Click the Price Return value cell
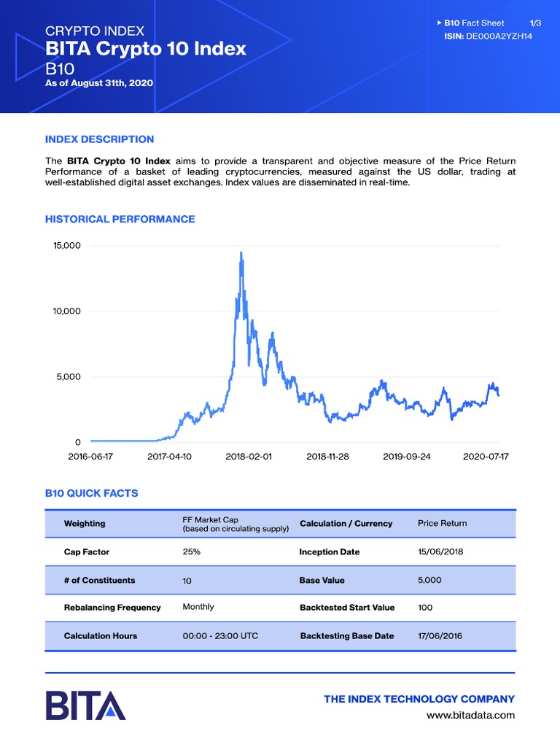 443,523
